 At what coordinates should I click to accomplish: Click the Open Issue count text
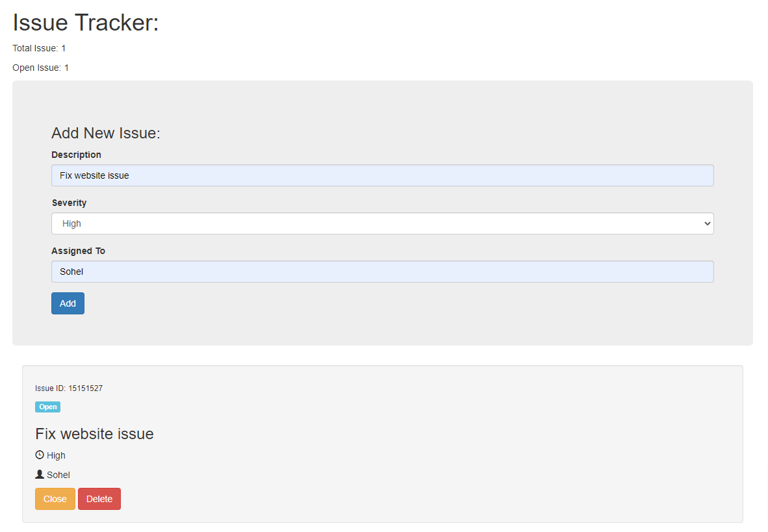point(40,68)
